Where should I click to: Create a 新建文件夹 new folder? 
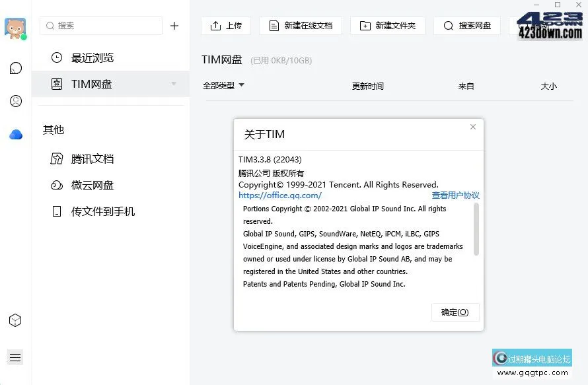(x=387, y=26)
